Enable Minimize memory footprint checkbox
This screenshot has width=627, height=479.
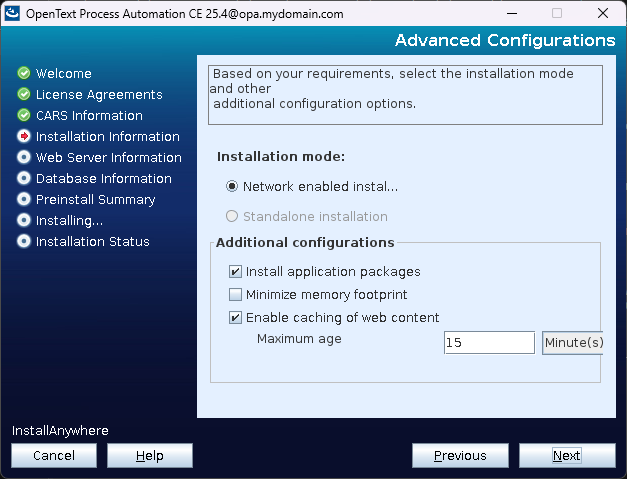(x=235, y=294)
